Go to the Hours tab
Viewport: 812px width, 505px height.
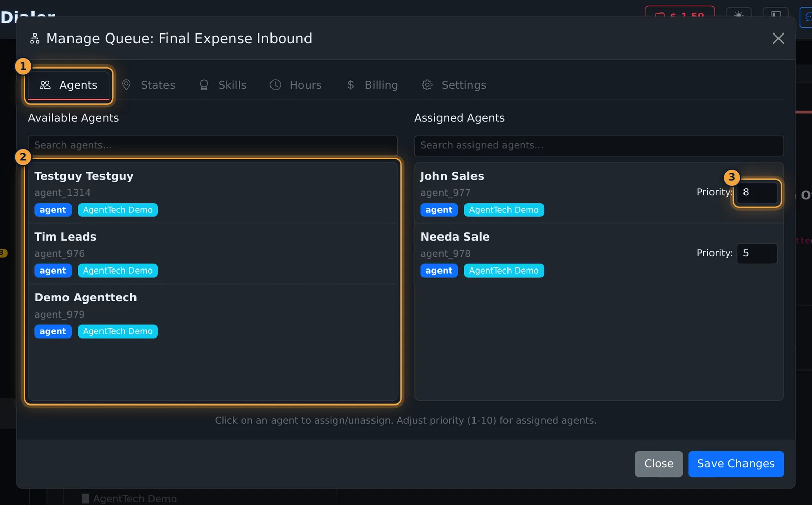click(295, 85)
